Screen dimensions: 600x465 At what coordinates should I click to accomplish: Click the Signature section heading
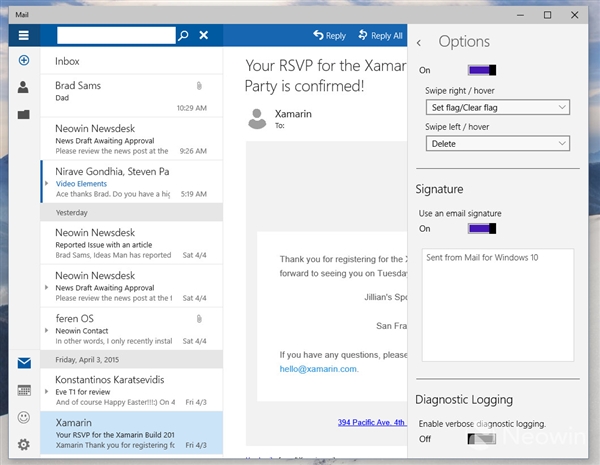point(439,189)
